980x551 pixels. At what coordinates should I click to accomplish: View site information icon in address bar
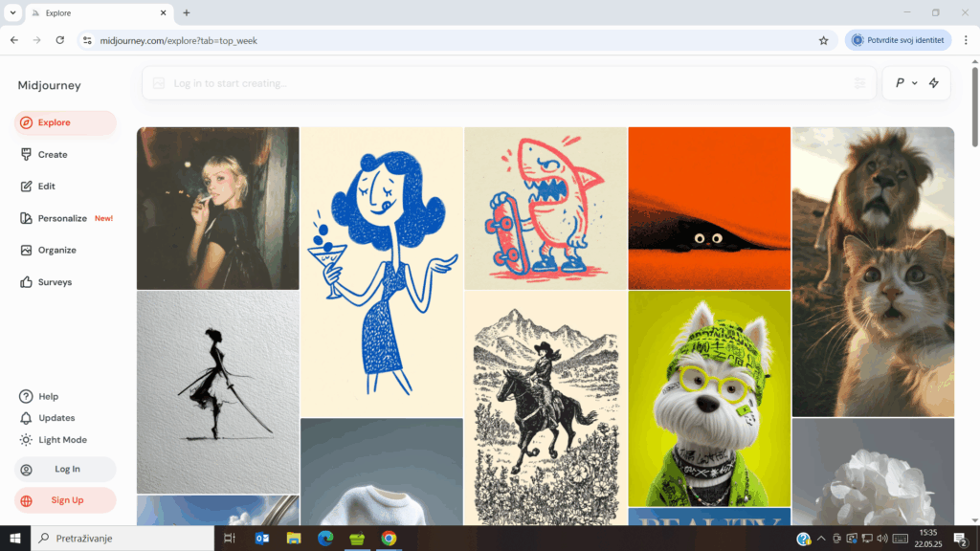pyautogui.click(x=87, y=40)
